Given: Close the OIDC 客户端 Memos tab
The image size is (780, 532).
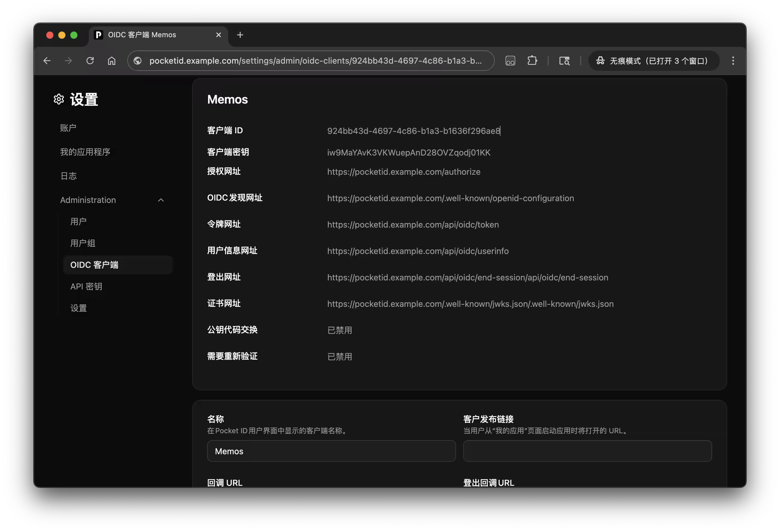Looking at the screenshot, I should 219,35.
